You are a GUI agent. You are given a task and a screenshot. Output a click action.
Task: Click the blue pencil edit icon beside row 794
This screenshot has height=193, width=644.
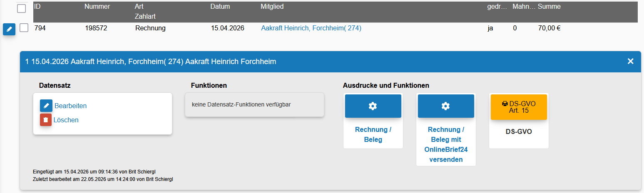point(9,30)
